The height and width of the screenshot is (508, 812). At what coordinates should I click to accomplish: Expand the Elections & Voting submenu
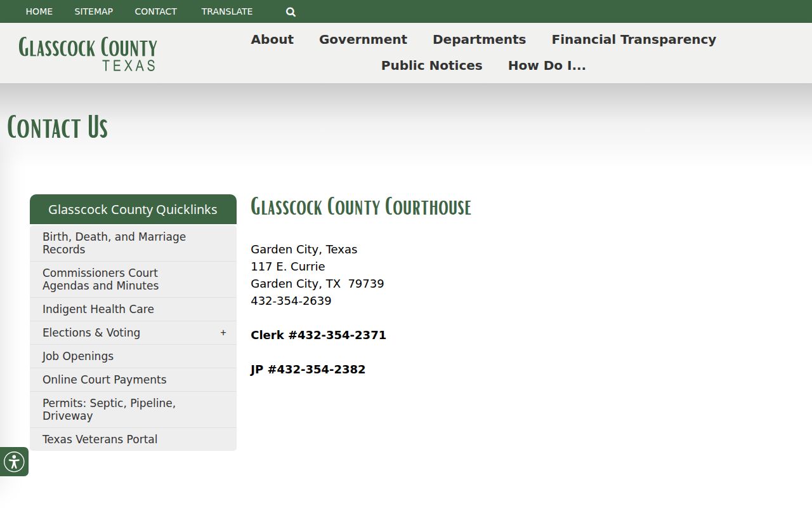pyautogui.click(x=223, y=333)
